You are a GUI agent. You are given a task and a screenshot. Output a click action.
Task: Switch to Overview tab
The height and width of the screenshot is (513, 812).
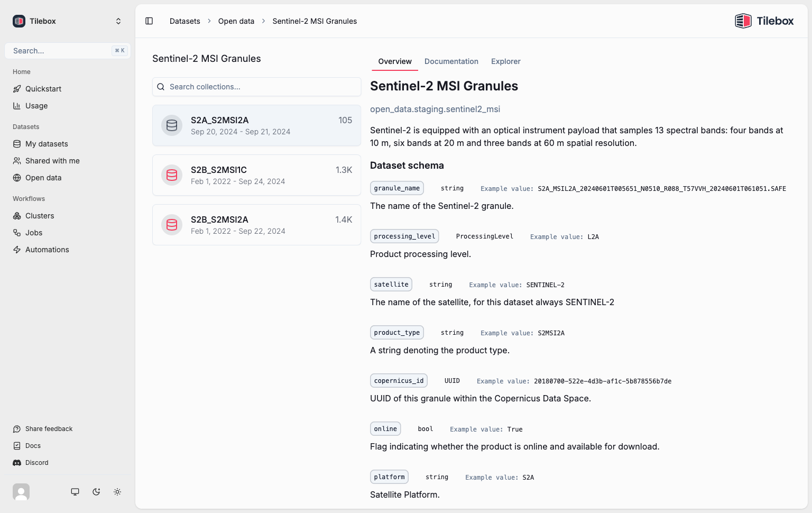[x=395, y=61]
